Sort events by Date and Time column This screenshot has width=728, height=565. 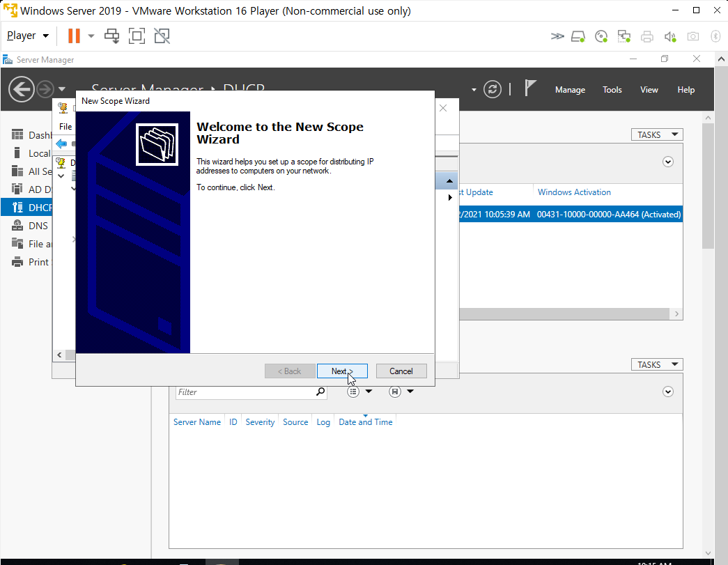tap(365, 422)
